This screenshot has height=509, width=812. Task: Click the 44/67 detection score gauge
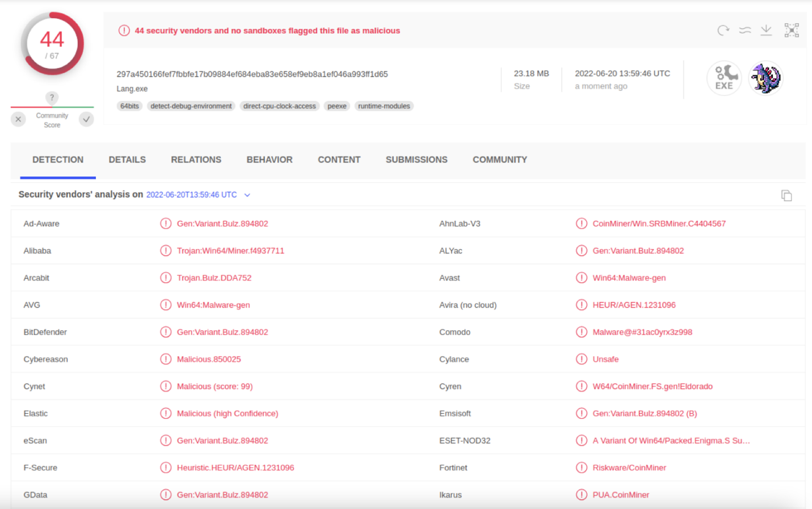click(52, 44)
